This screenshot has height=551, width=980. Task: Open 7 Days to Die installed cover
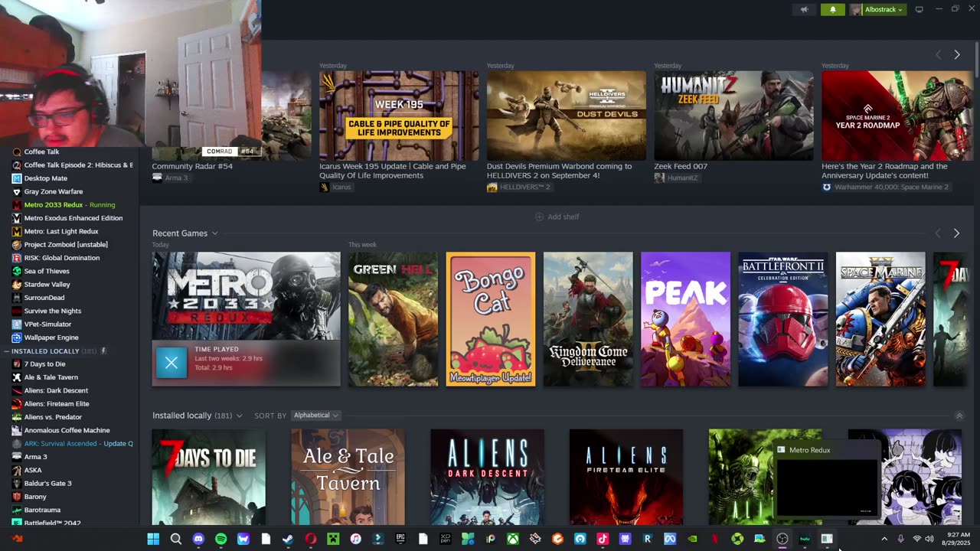click(209, 477)
